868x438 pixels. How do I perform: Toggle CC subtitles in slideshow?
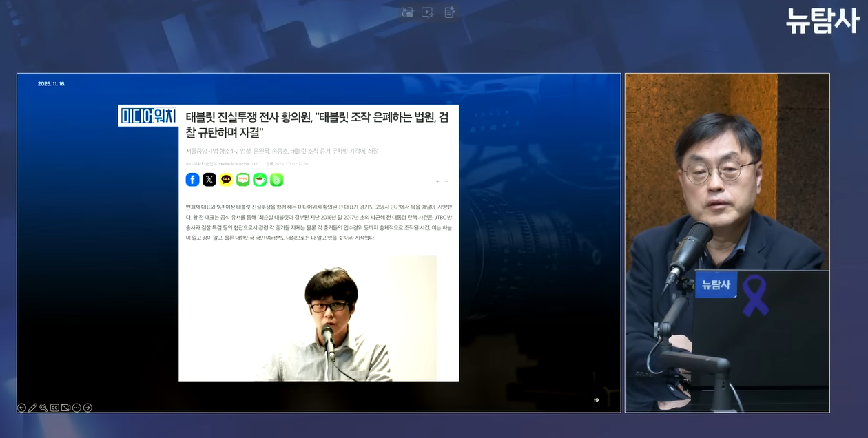point(54,408)
